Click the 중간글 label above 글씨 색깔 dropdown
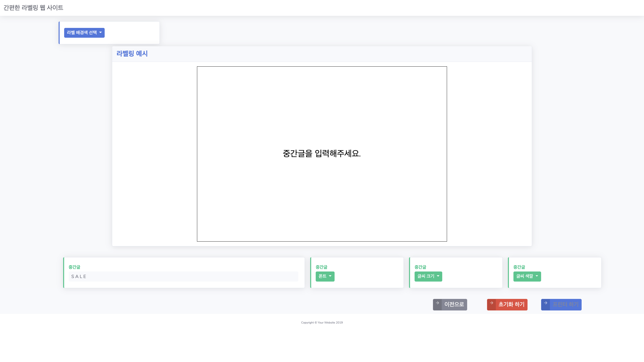The height and width of the screenshot is (362, 644). pyautogui.click(x=519, y=267)
